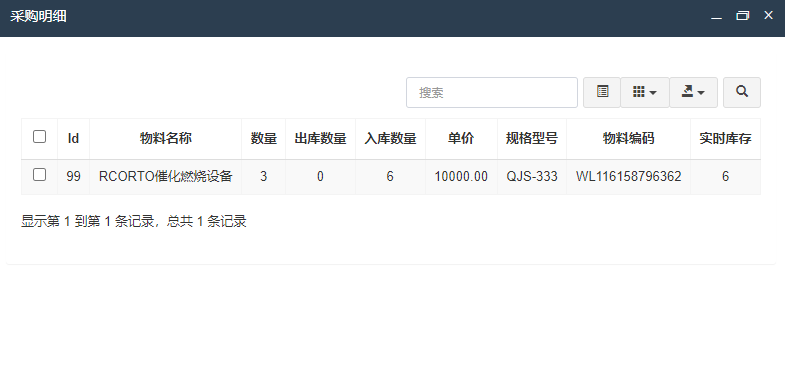Click the 物料名称 column header
The height and width of the screenshot is (377, 785).
(x=166, y=139)
